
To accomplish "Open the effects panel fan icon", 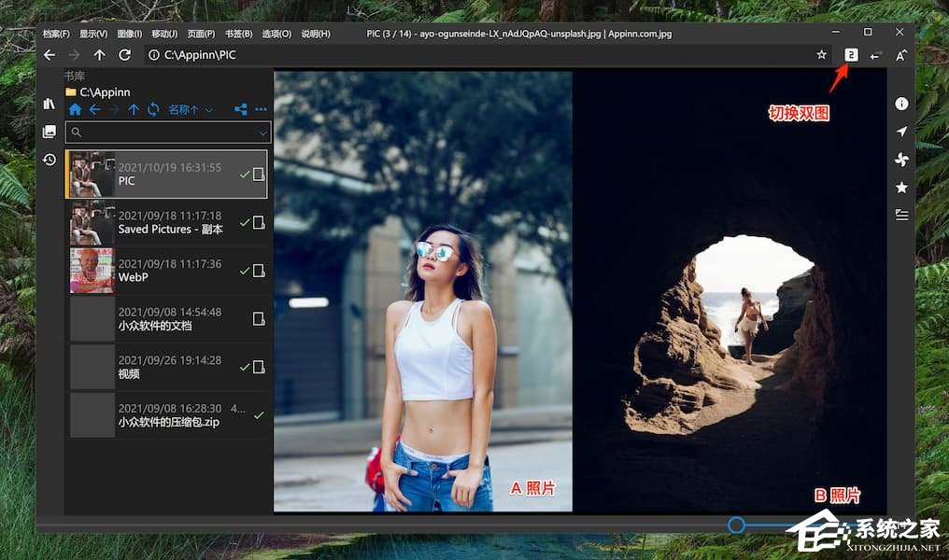I will (x=901, y=159).
